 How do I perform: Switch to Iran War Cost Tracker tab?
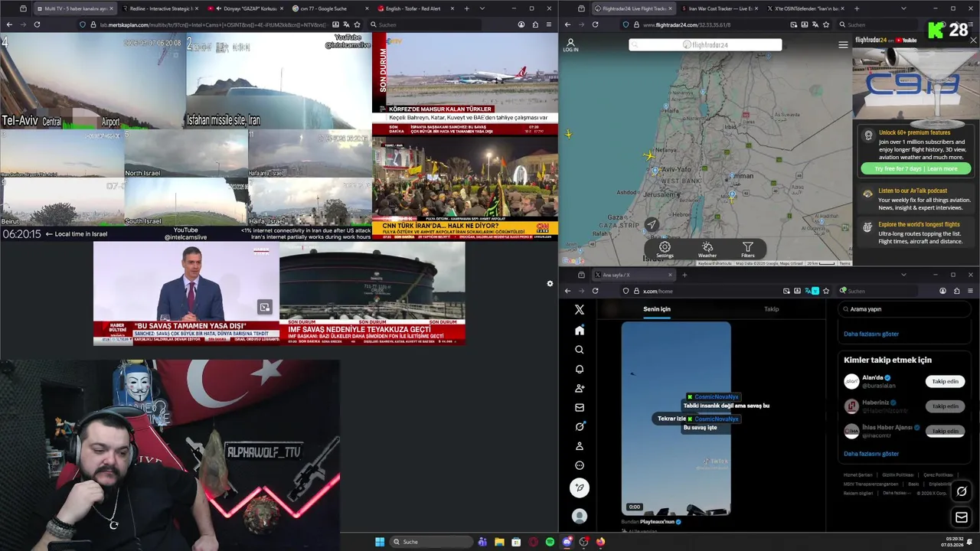[720, 8]
